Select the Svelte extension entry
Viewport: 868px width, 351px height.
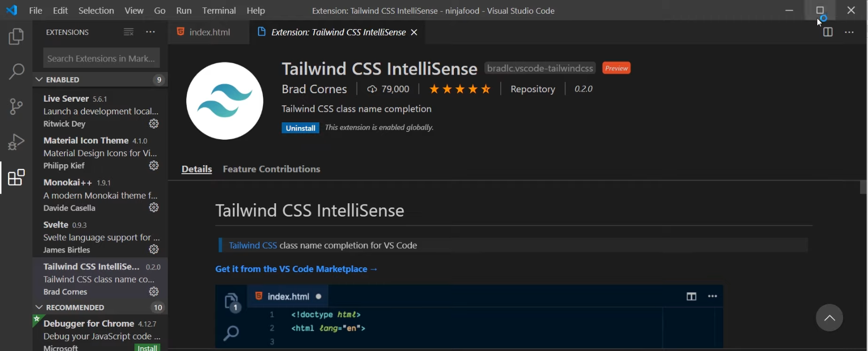point(100,237)
